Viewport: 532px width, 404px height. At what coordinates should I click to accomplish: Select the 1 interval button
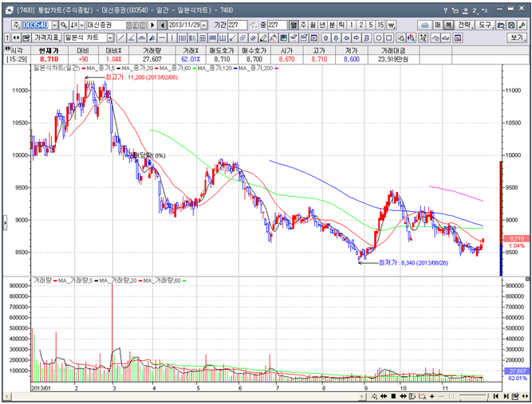click(352, 25)
